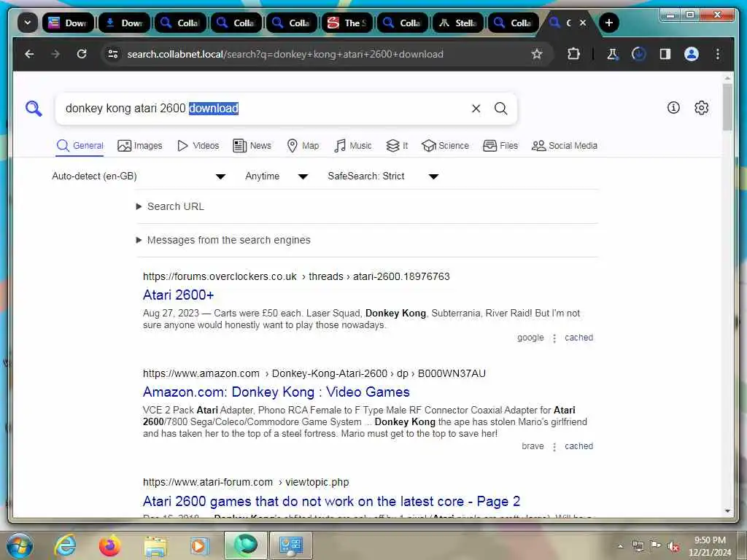Viewport: 747px width, 560px height.
Task: Switch to the 'The S' tab
Action: [x=348, y=23]
